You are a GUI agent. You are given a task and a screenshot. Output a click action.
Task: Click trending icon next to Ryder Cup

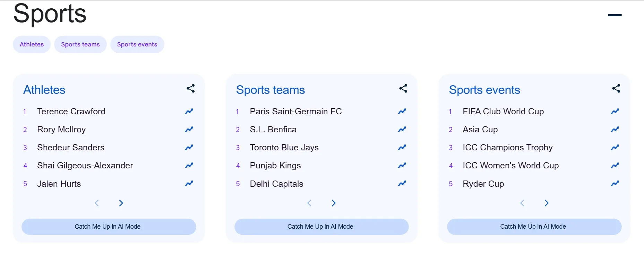615,183
